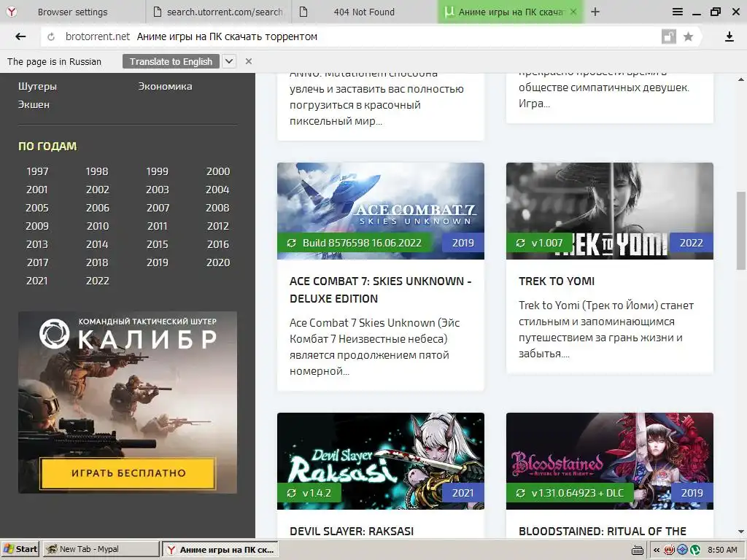Image resolution: width=747 pixels, height=560 pixels.
Task: Open a new tab with plus button
Action: coord(595,12)
